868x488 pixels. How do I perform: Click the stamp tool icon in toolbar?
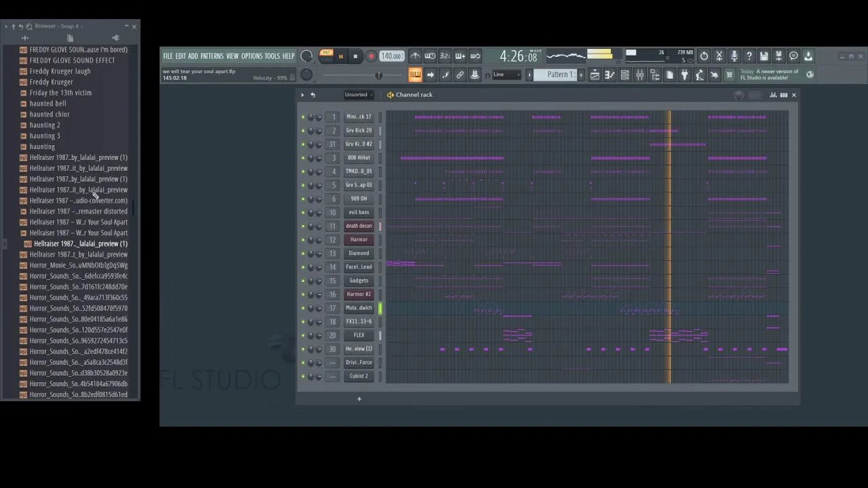(475, 75)
